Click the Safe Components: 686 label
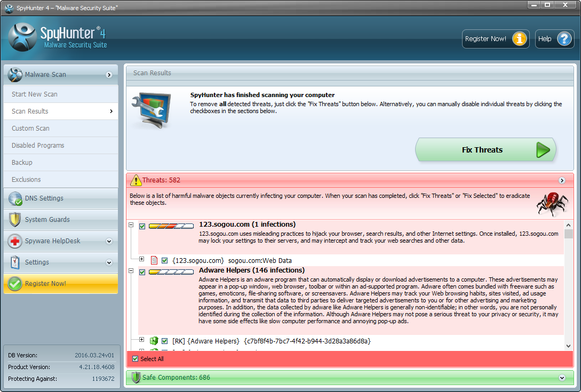Screen dimensions: 581x392 [176, 377]
